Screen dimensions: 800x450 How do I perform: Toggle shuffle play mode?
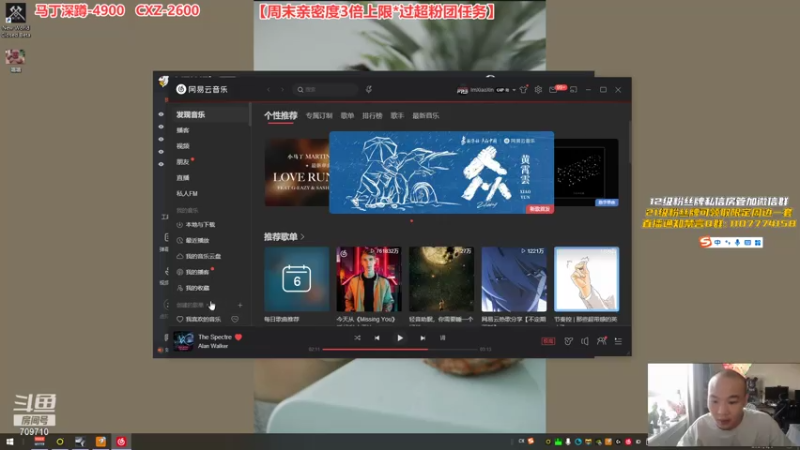[x=357, y=338]
